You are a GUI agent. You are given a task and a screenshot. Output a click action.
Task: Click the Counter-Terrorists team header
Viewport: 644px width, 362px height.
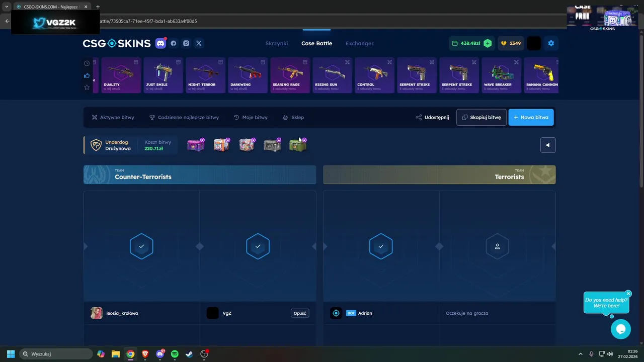pyautogui.click(x=200, y=174)
